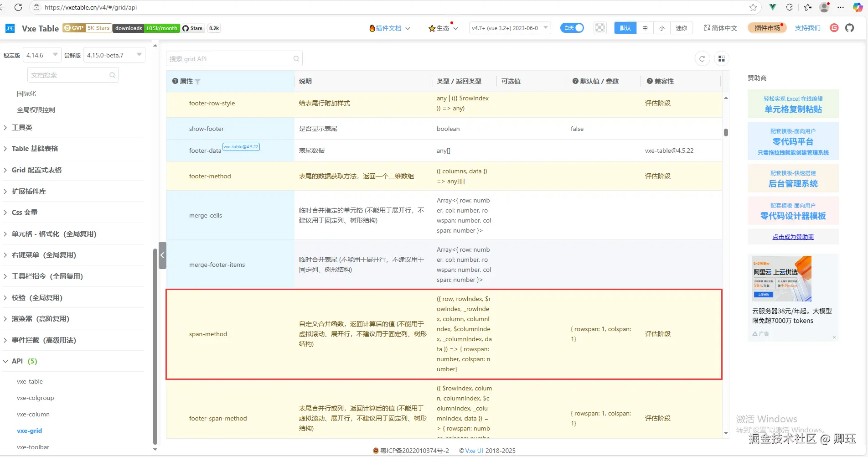Open the 稳定版 4.14.6 version dropdown

coord(41,55)
